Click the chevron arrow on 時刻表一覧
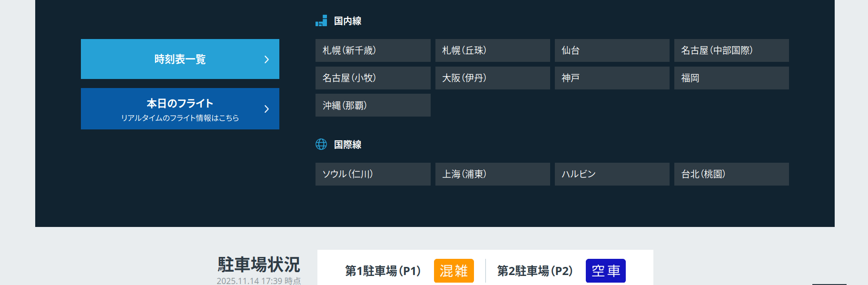The height and width of the screenshot is (285, 868). (x=266, y=59)
